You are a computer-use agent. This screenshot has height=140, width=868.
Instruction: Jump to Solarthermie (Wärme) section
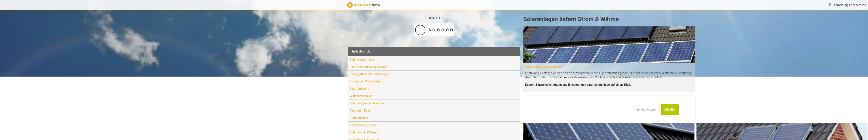pyautogui.click(x=364, y=133)
